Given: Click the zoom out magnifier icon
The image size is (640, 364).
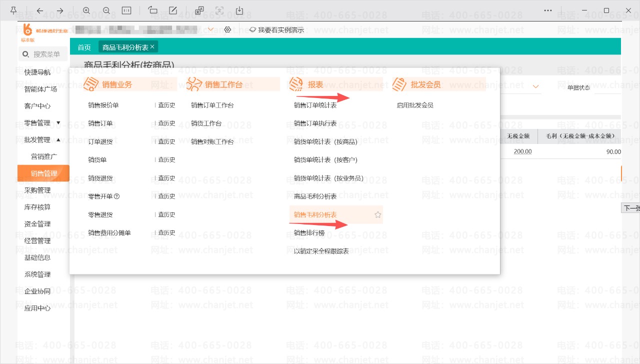Looking at the screenshot, I should tap(106, 10).
